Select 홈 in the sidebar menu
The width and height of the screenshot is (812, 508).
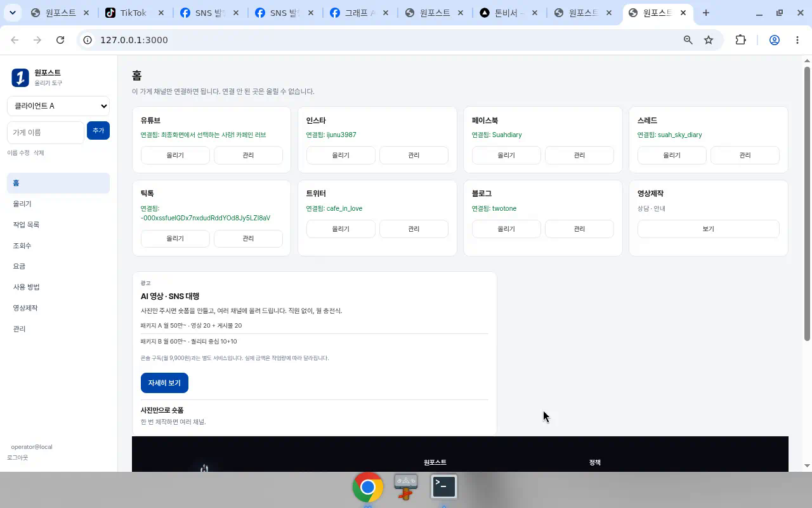(x=58, y=183)
